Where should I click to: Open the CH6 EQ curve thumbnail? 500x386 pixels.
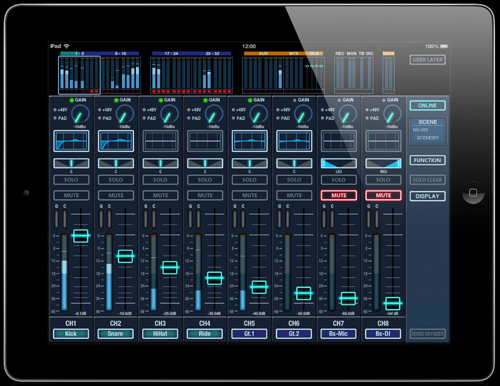[294, 141]
